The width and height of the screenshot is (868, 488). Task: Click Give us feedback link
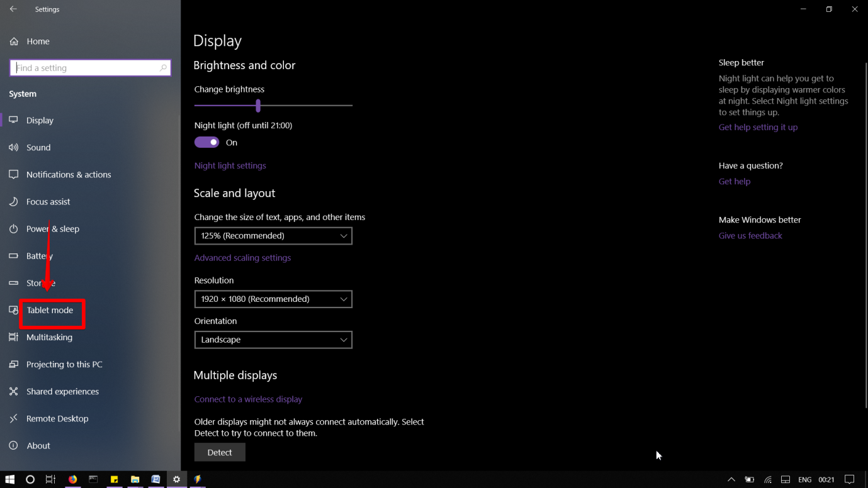coord(750,235)
